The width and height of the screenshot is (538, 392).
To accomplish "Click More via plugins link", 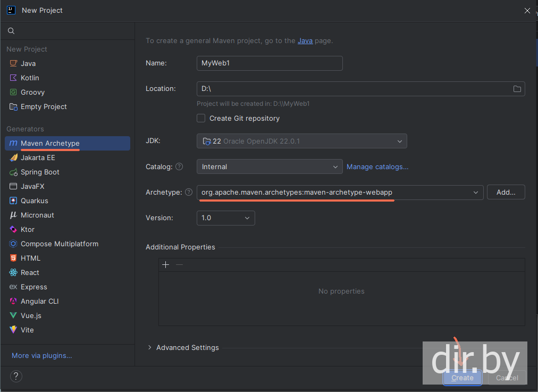I will click(x=42, y=356).
